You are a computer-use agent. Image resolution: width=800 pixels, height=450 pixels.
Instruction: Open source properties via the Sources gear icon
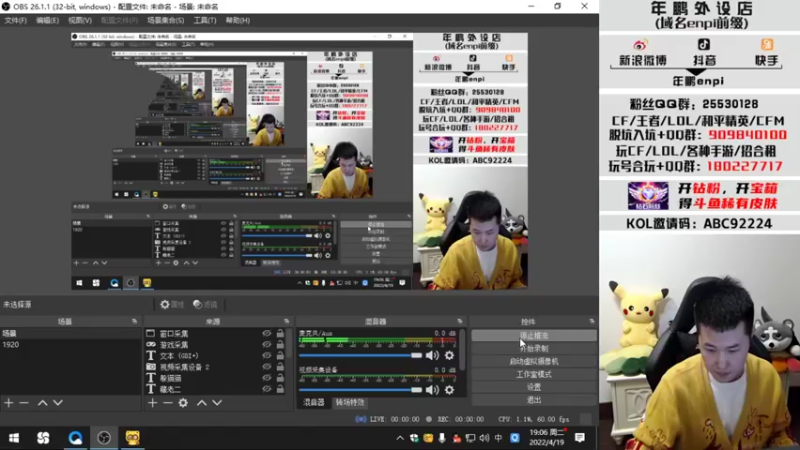pos(183,403)
